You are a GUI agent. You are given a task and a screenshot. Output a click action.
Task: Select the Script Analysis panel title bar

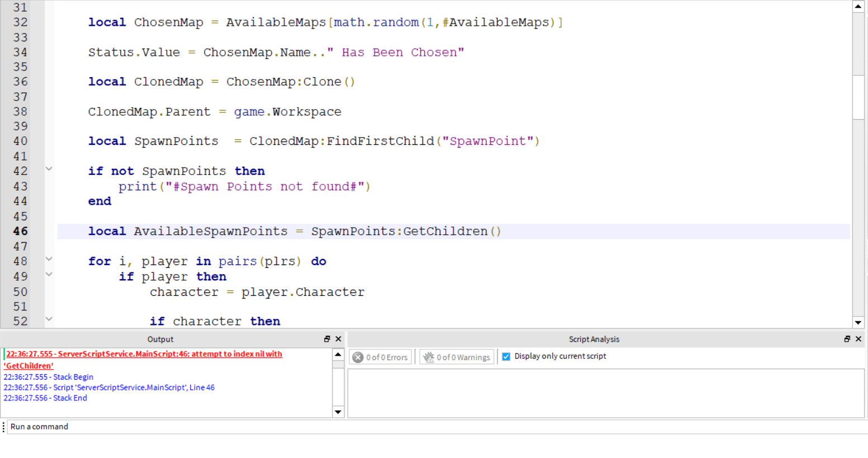click(594, 339)
